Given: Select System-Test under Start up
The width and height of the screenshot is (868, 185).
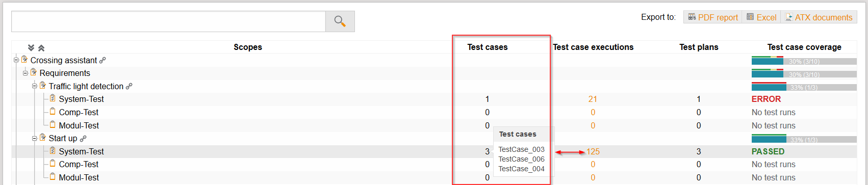Looking at the screenshot, I should (81, 151).
